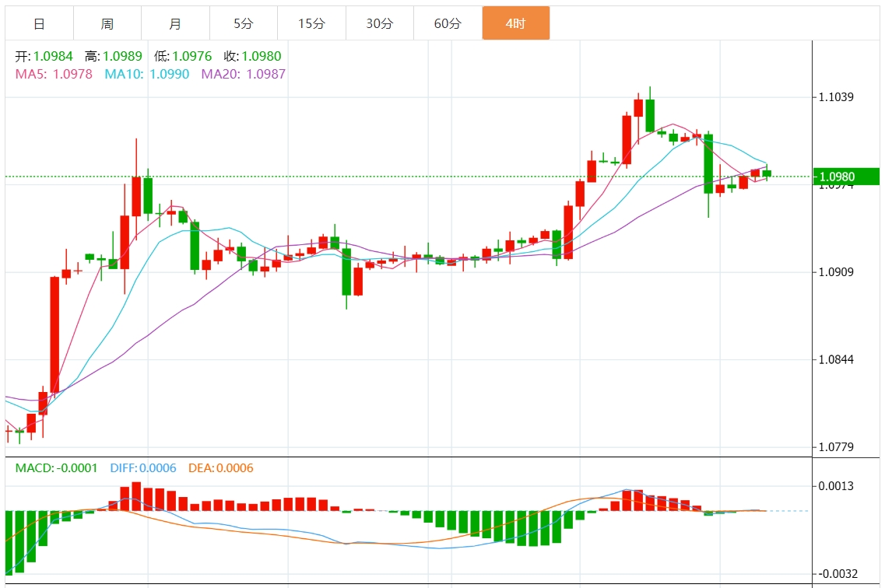This screenshot has height=588, width=885.
Task: Switch to the 60分 interval tab
Action: pos(448,24)
